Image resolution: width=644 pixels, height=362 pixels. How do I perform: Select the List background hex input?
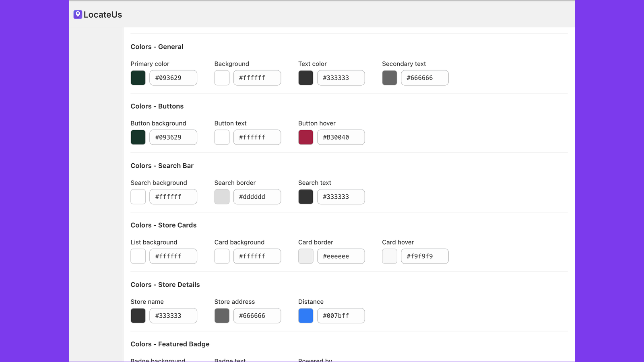173,256
